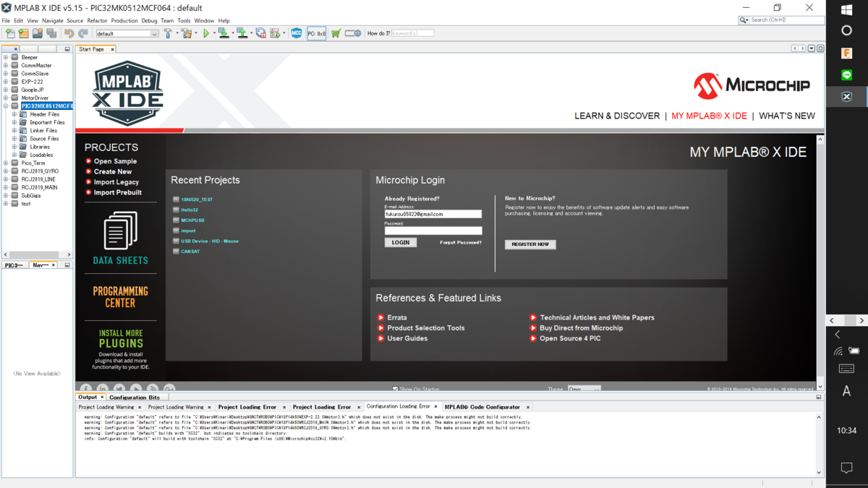Click the Cortana circle icon
Image resolution: width=868 pixels, height=488 pixels.
[847, 31]
